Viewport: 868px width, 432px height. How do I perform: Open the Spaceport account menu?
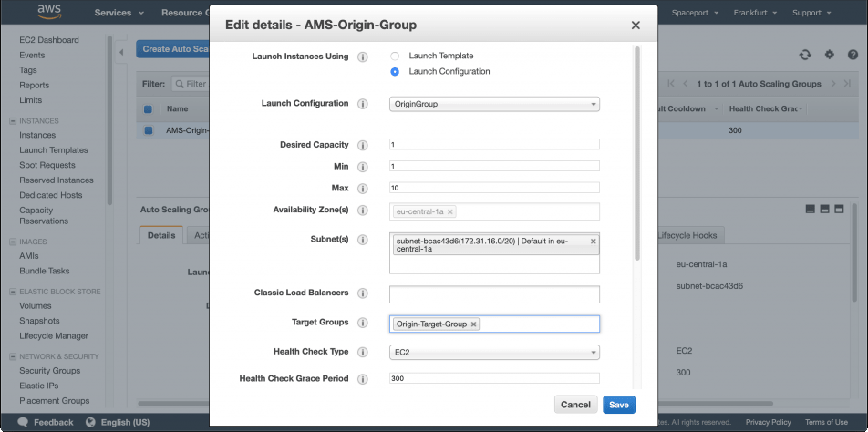(696, 13)
